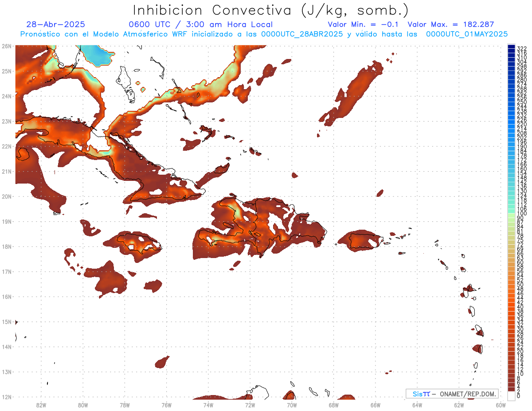The height and width of the screenshot is (411, 532).
Task: Click the 23N latitude label
Action: 6,121
